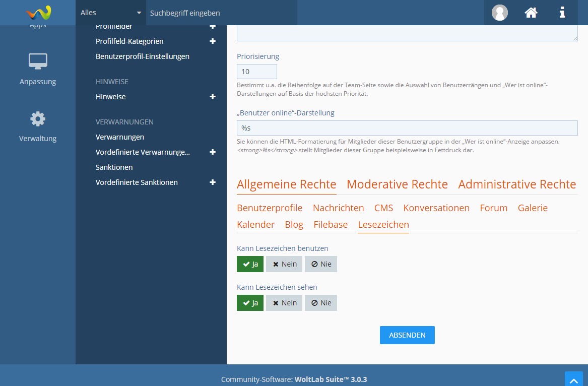The height and width of the screenshot is (386, 588).
Task: Open the info icon in header
Action: [562, 13]
